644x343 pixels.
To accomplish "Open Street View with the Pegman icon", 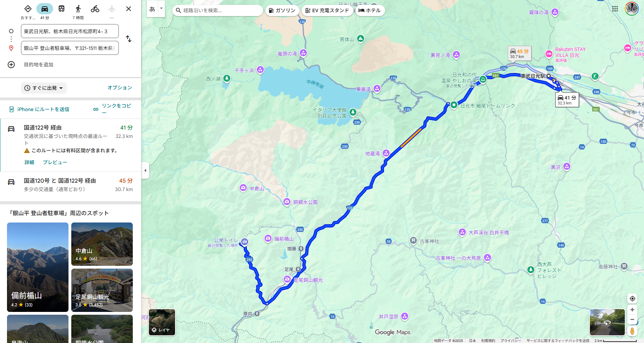I will tap(632, 331).
